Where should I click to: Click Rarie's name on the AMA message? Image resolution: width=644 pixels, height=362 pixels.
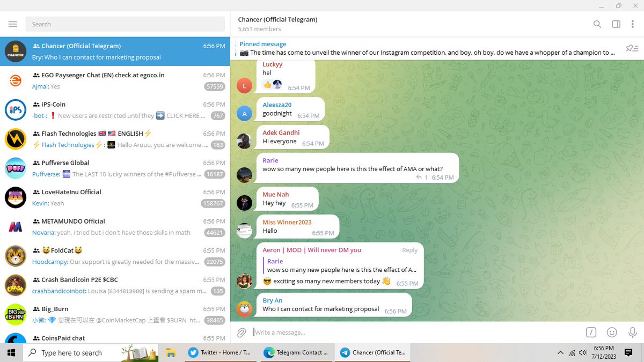point(270,160)
